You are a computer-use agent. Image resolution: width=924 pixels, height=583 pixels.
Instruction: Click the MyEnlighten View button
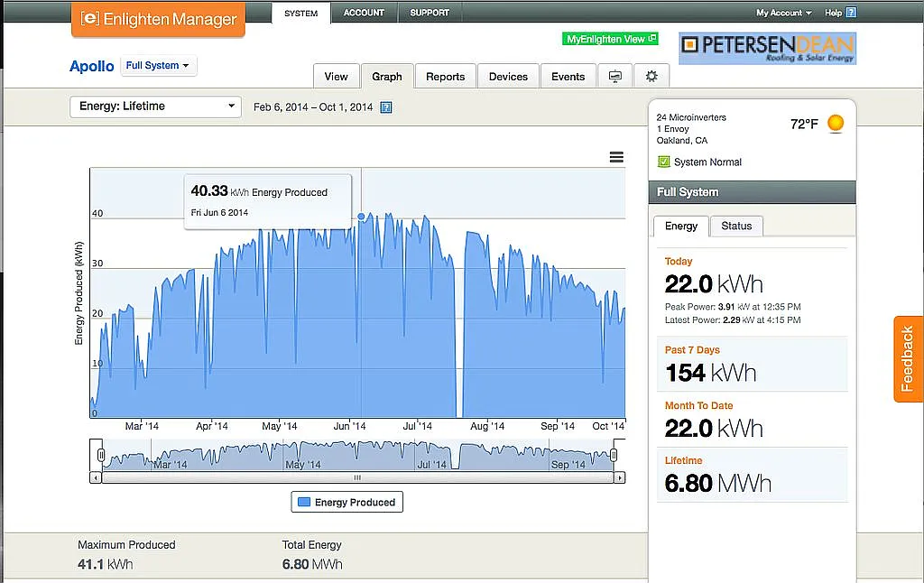tap(610, 40)
